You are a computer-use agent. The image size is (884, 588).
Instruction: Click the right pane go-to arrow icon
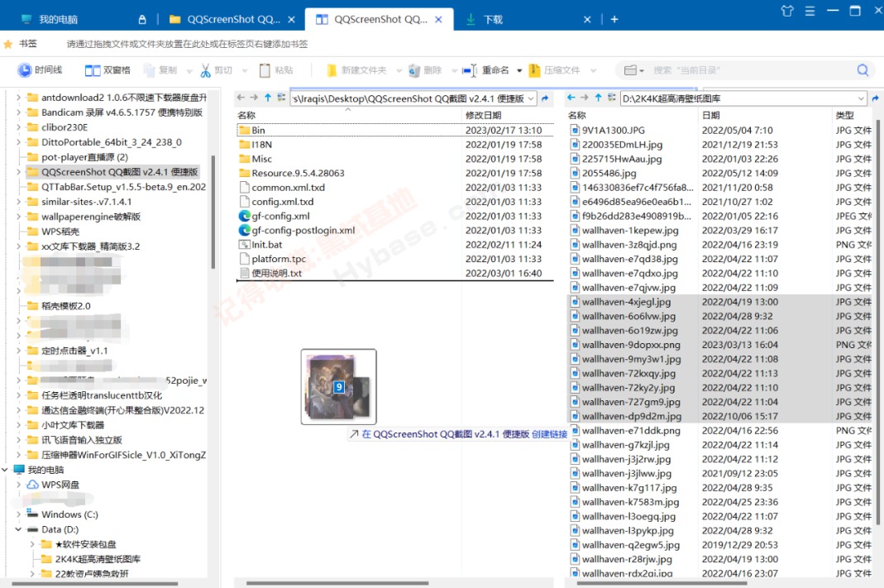tap(875, 98)
